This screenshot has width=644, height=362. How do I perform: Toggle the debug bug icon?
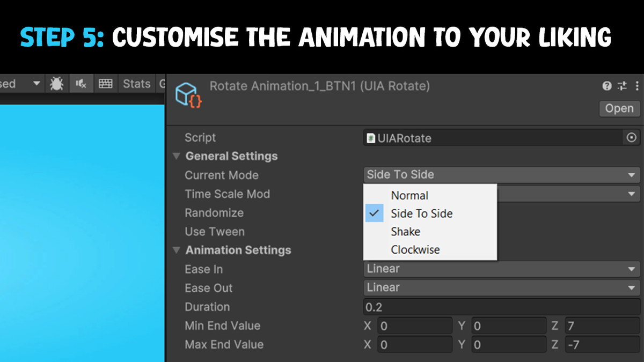pyautogui.click(x=56, y=84)
